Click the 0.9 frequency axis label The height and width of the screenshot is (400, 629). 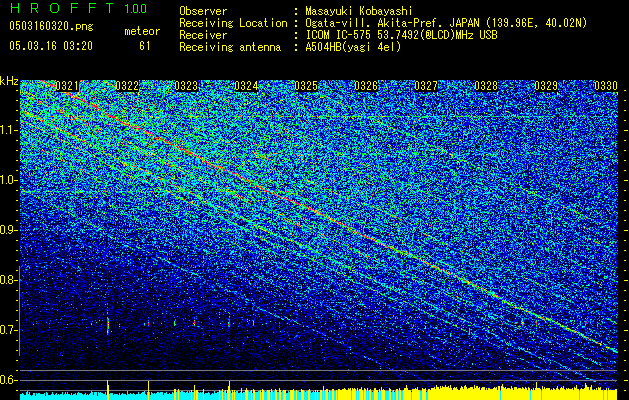coord(8,230)
